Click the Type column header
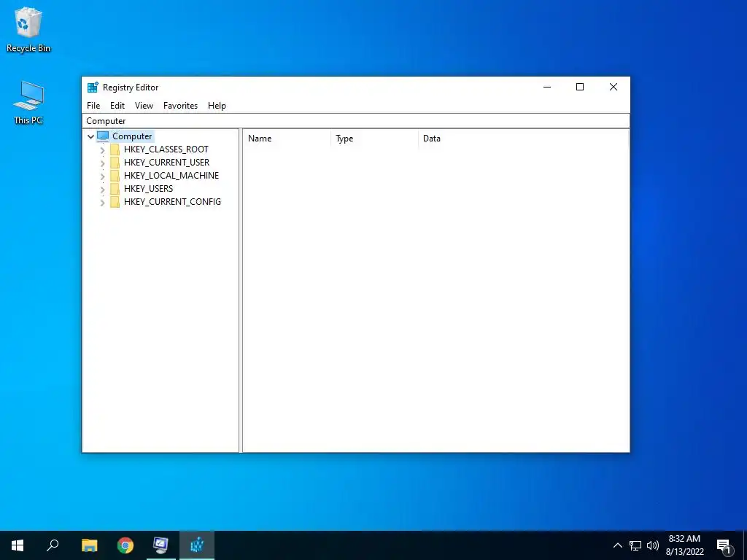The image size is (747, 560). (374, 139)
